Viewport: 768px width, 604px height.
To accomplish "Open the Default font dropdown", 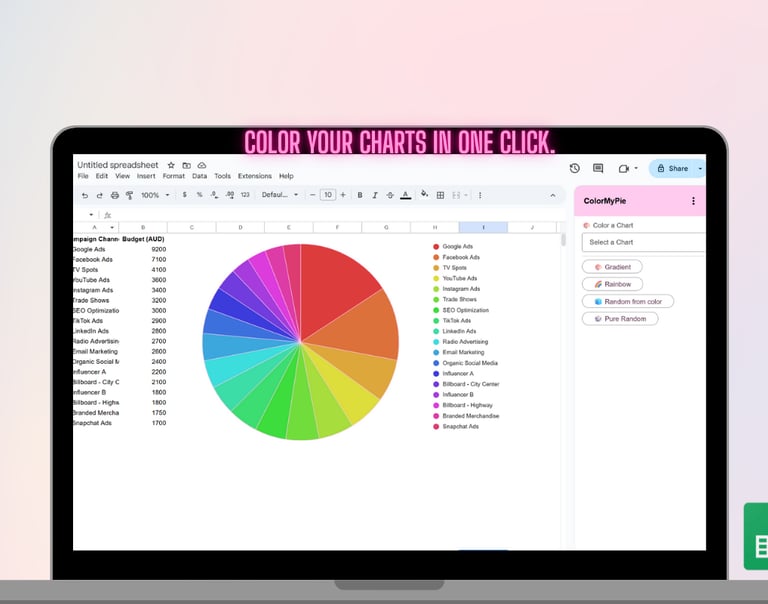I will [x=280, y=195].
